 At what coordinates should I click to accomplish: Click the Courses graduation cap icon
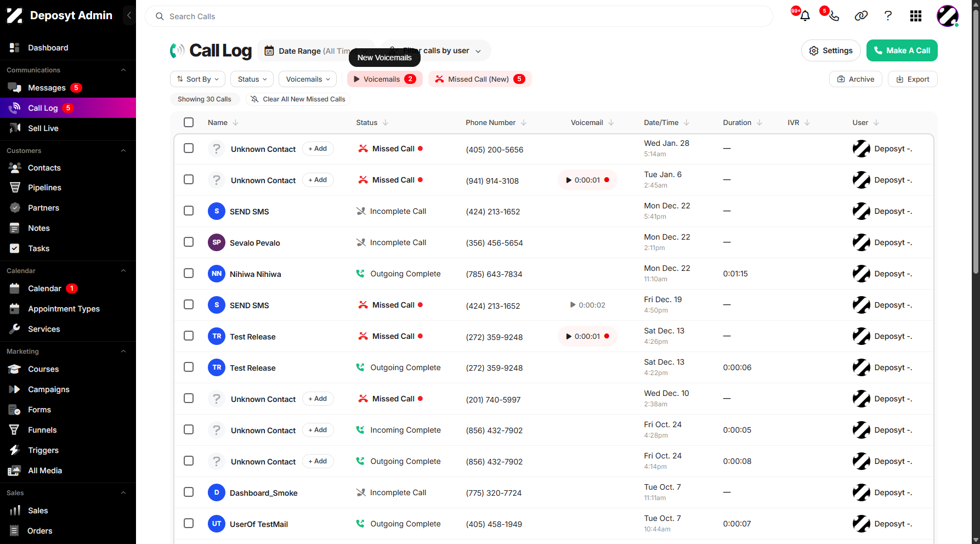coord(15,369)
